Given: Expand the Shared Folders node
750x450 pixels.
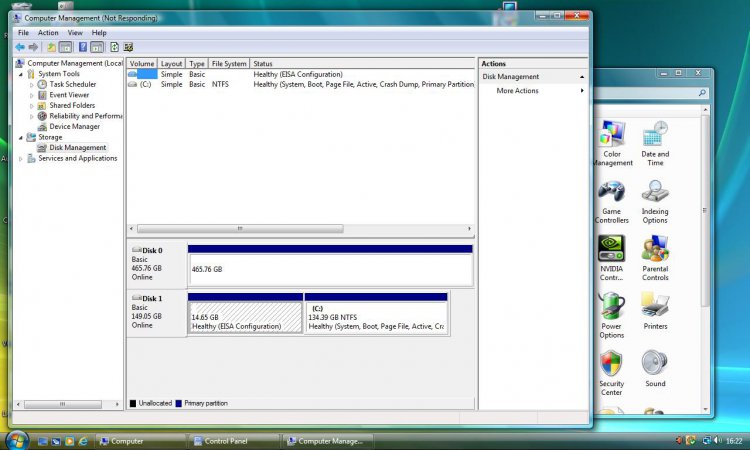Looking at the screenshot, I should [32, 106].
